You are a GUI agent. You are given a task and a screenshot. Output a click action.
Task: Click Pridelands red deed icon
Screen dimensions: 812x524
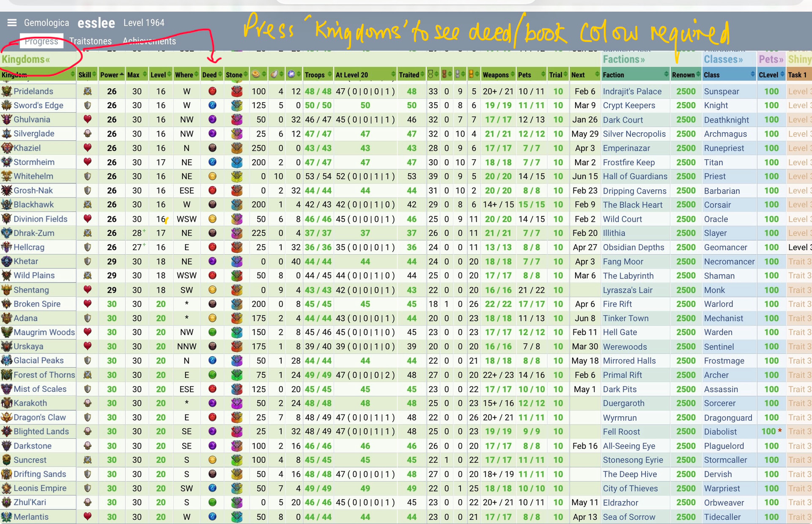(x=212, y=91)
